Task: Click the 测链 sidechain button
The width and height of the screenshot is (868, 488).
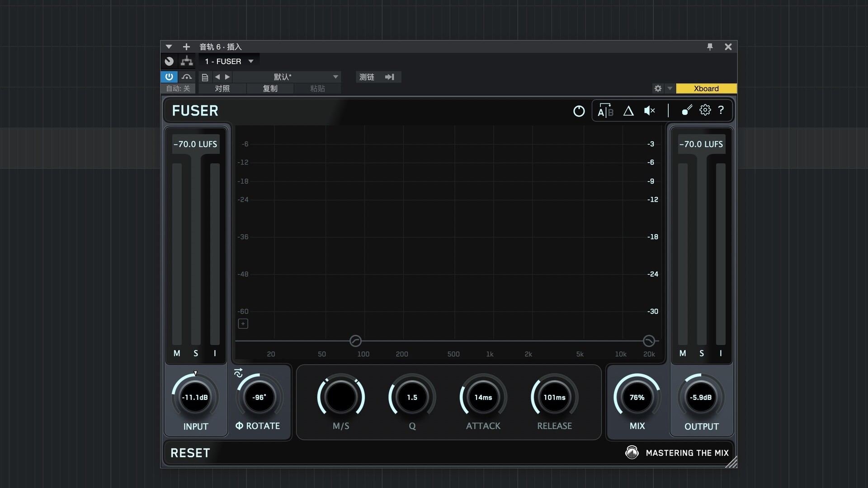Action: pyautogui.click(x=367, y=77)
